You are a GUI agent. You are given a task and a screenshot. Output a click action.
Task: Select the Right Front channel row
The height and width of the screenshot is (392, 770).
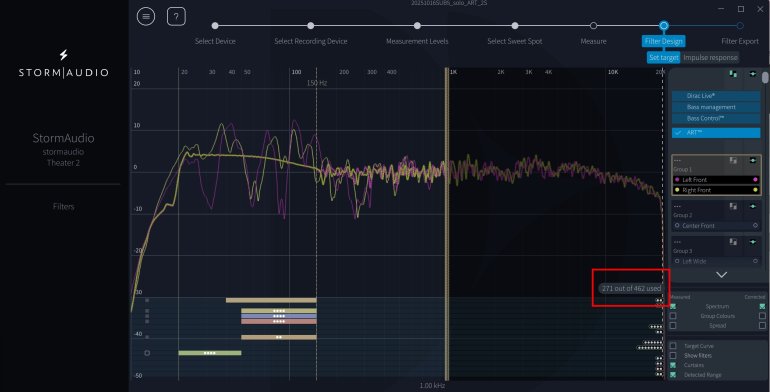[716, 190]
